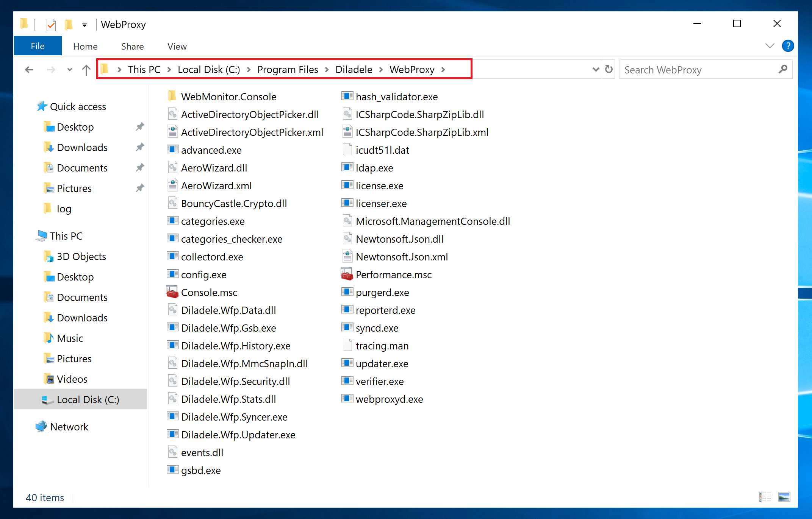Select This PC in navigation pane

tap(66, 236)
